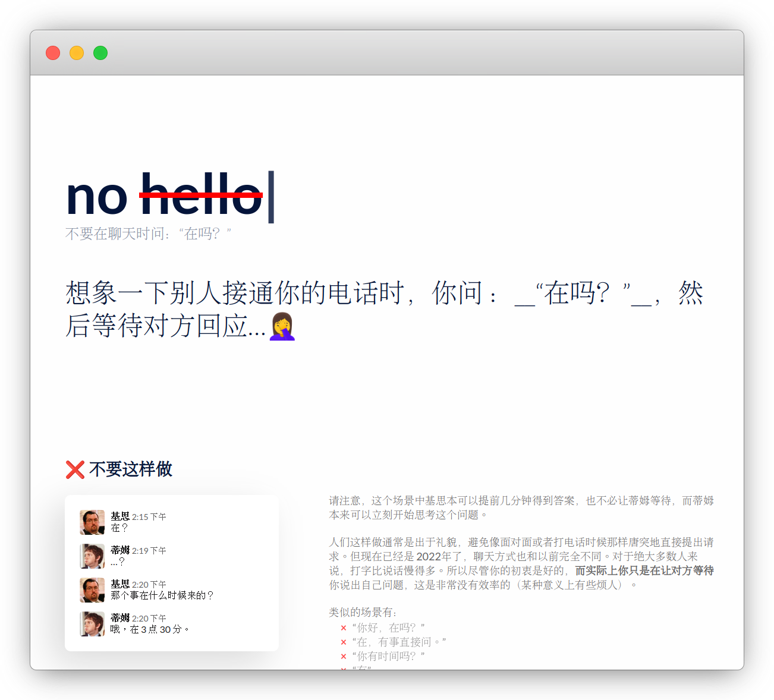Screen dimensions: 774x700
Task: Click the section heading 不要这样做
Action: 131,469
